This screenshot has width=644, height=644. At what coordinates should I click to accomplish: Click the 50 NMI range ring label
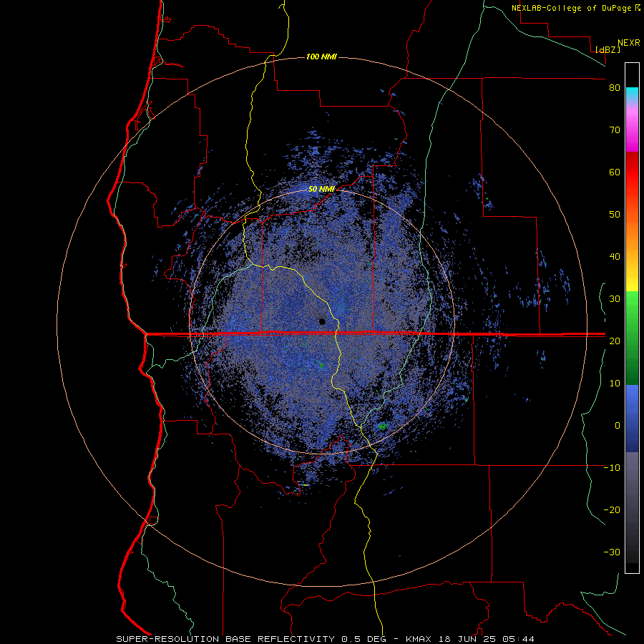click(x=321, y=190)
